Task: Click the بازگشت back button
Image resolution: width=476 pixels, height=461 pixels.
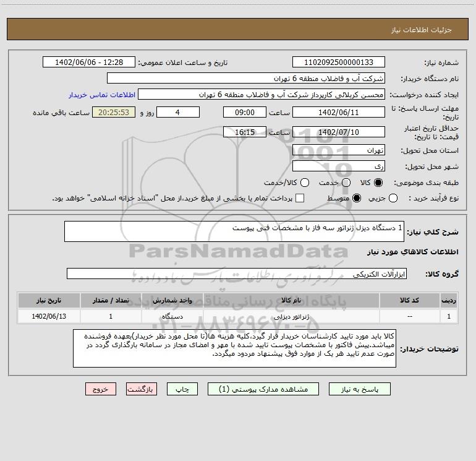Action: tap(142, 389)
